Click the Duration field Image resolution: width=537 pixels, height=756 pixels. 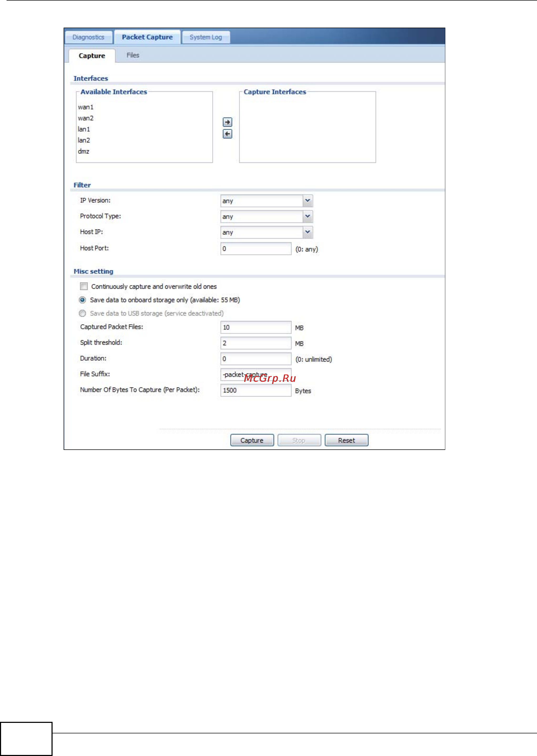[256, 359]
